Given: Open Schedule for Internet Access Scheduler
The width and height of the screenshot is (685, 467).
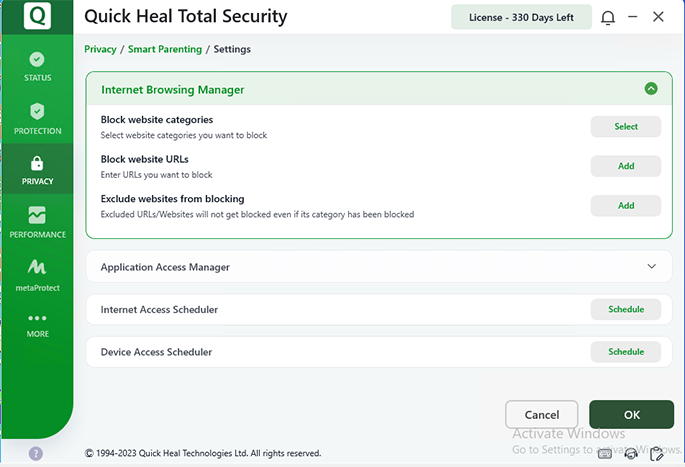Looking at the screenshot, I should point(625,309).
